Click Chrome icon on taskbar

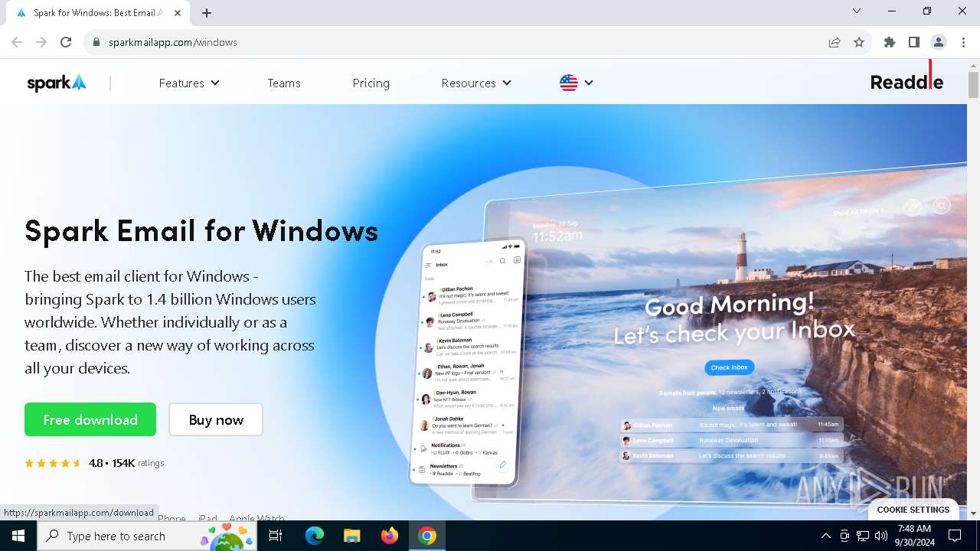coord(427,536)
